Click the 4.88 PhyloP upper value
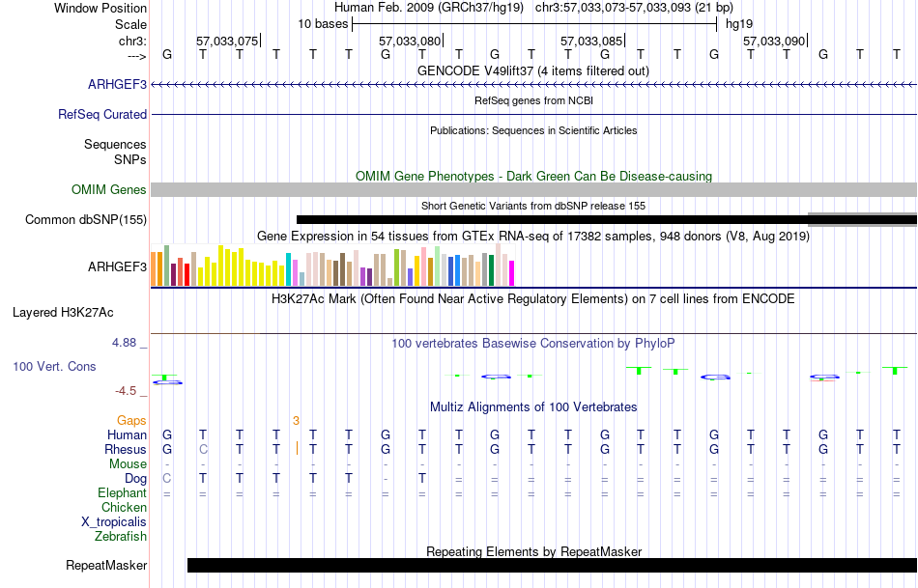 pos(124,342)
